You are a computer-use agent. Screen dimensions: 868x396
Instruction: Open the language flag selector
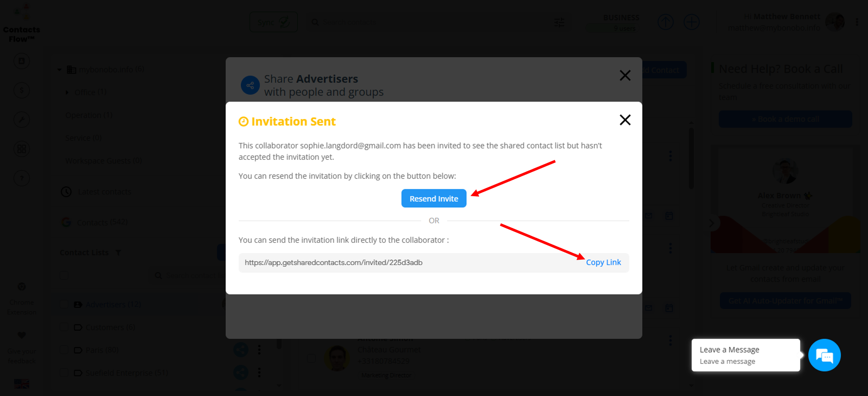tap(22, 384)
